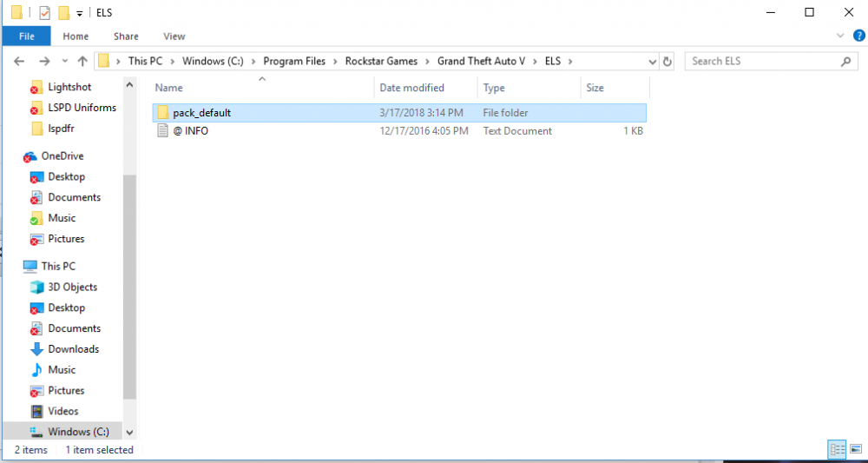Expand the chevron after ELS in path
Image resolution: width=868 pixels, height=463 pixels.
[571, 62]
